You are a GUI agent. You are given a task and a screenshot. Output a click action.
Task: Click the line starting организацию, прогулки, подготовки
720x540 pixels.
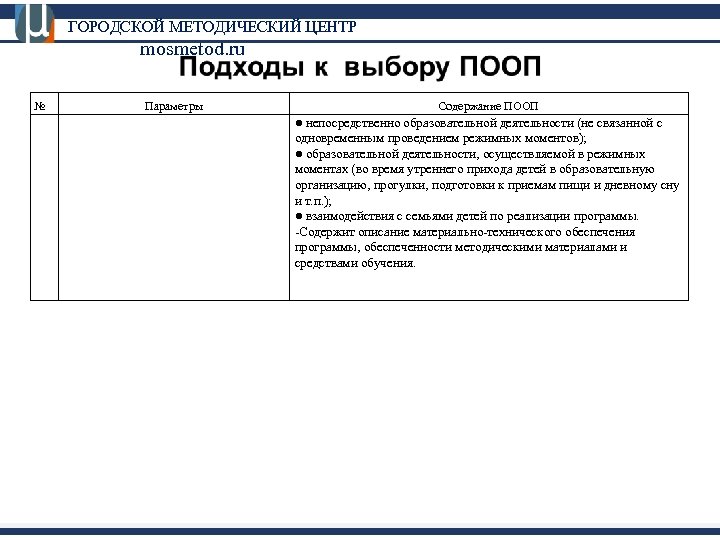487,186
